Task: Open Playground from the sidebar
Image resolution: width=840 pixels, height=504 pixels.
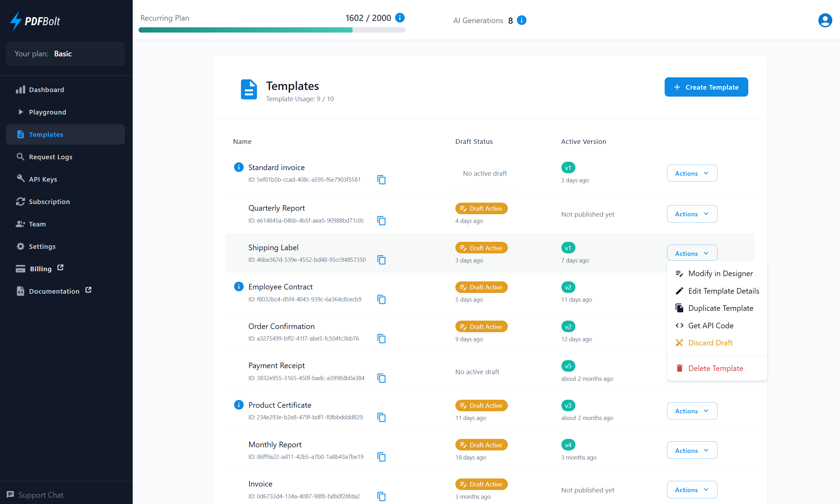Action: (x=47, y=112)
